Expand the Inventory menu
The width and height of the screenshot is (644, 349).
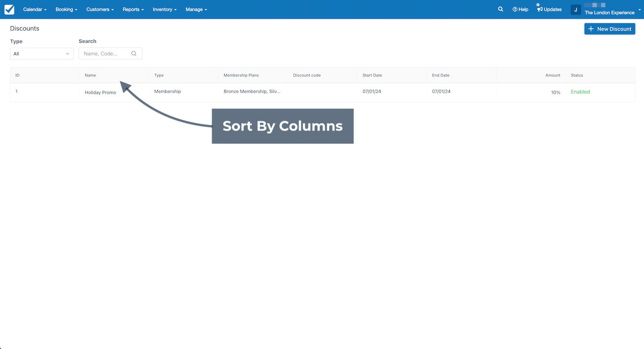click(x=164, y=9)
